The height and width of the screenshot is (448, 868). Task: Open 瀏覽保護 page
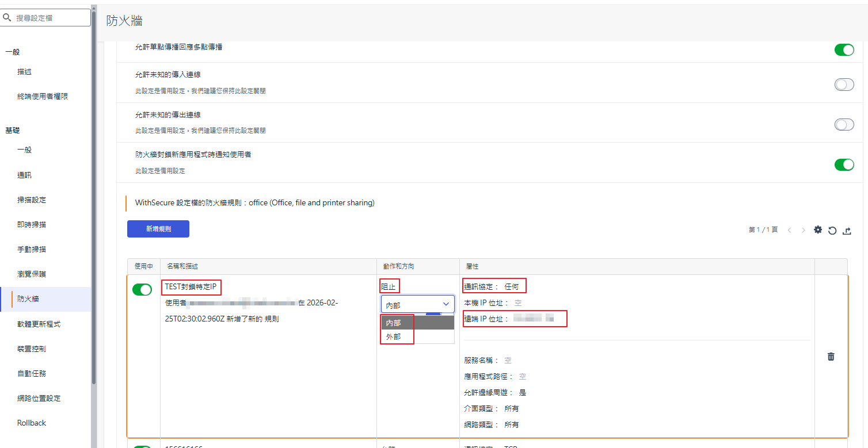tap(32, 274)
